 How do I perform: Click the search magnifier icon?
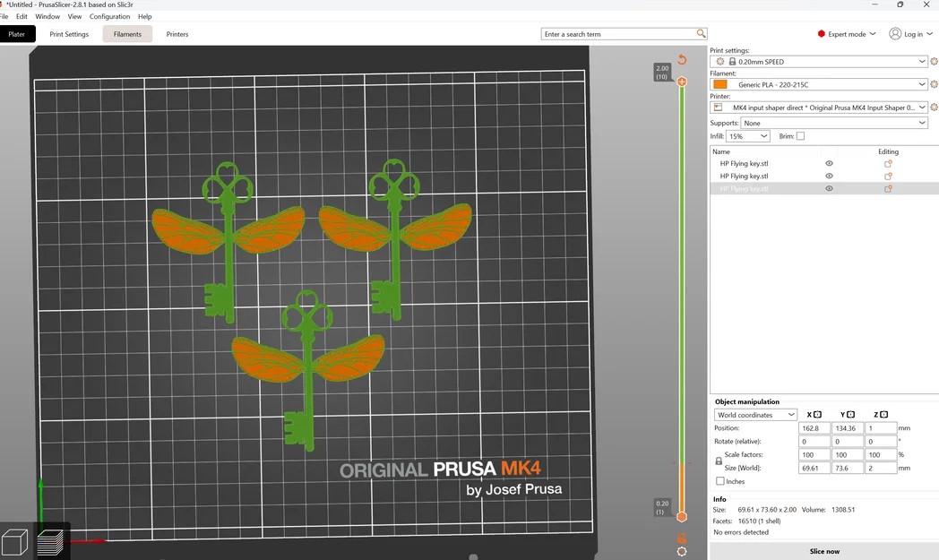[701, 34]
